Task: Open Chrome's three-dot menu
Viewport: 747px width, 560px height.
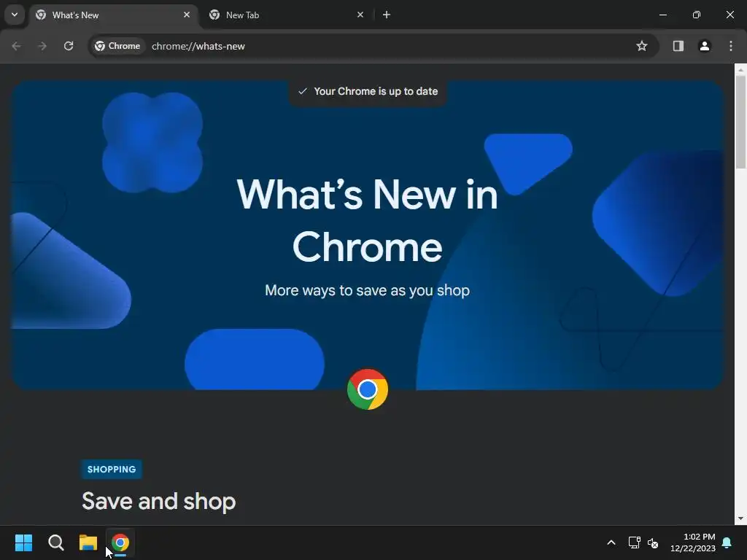Action: point(731,46)
